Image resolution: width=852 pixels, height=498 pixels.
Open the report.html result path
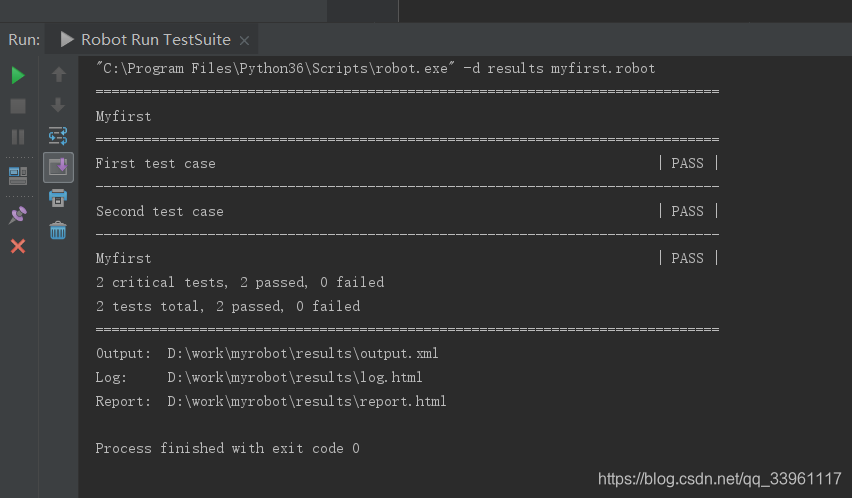click(306, 401)
